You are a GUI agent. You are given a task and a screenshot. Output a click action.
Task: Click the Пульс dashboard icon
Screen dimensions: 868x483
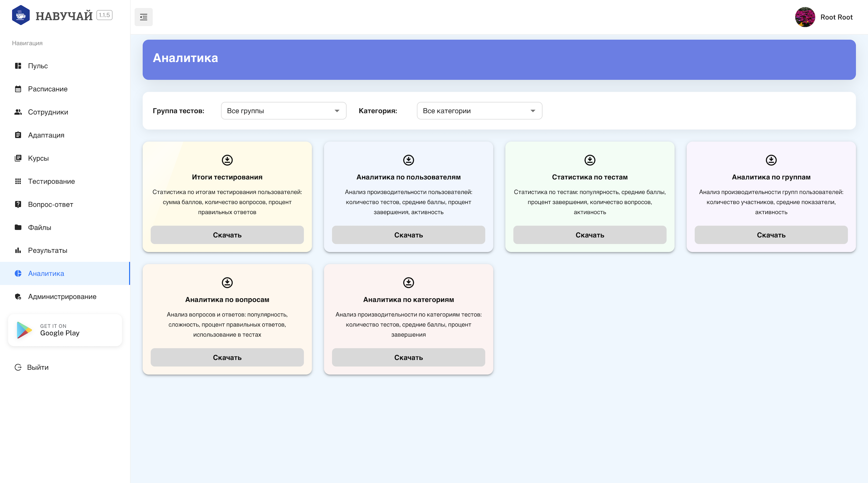point(18,66)
